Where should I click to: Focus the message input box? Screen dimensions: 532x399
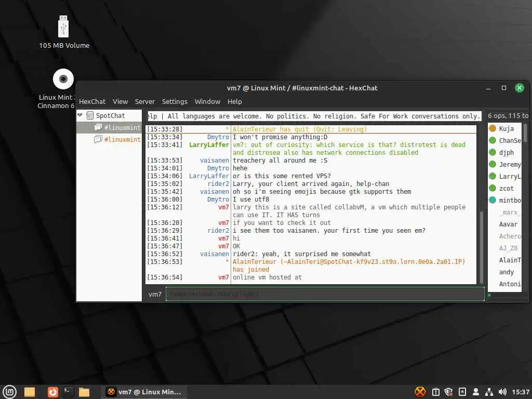click(x=325, y=294)
